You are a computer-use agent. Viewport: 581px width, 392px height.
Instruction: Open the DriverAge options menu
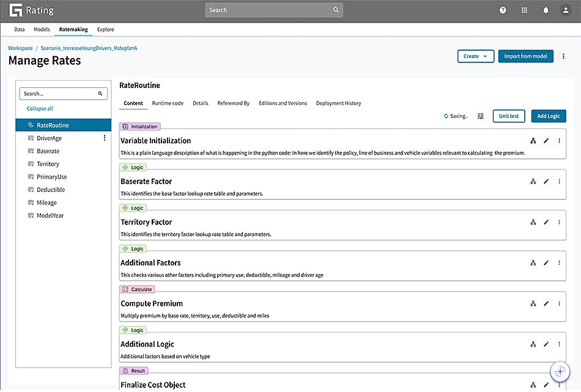point(105,139)
